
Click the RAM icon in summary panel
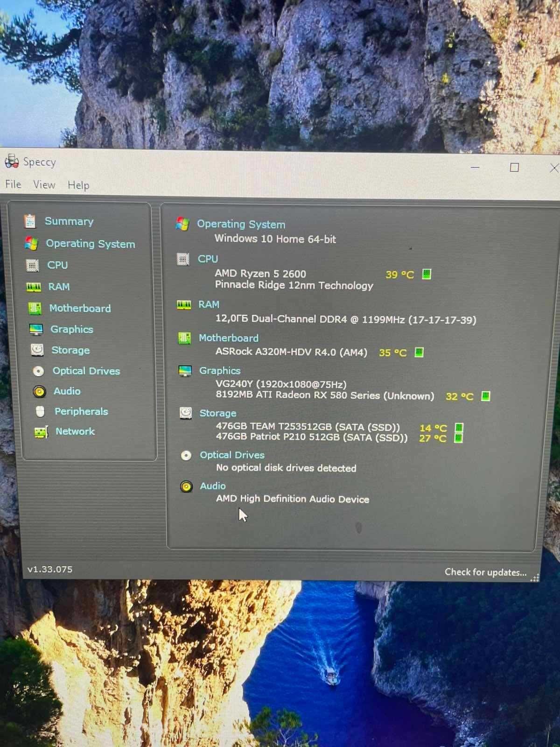pyautogui.click(x=184, y=305)
